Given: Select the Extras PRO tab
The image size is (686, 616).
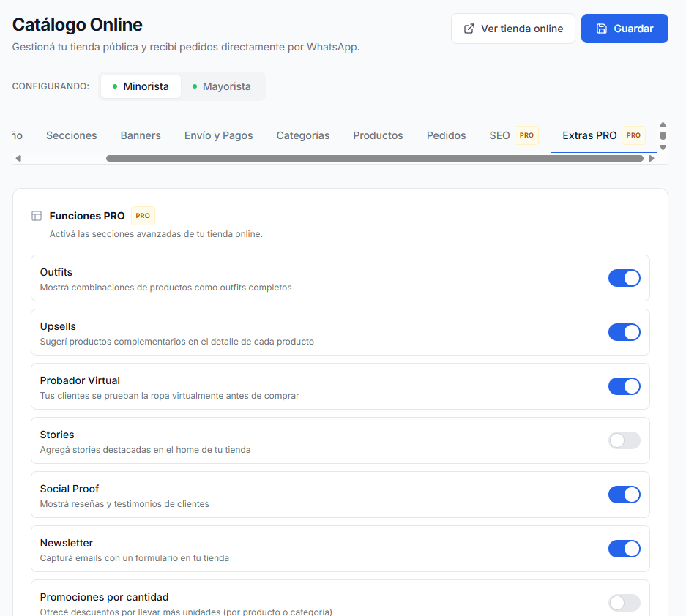Looking at the screenshot, I should (x=604, y=135).
